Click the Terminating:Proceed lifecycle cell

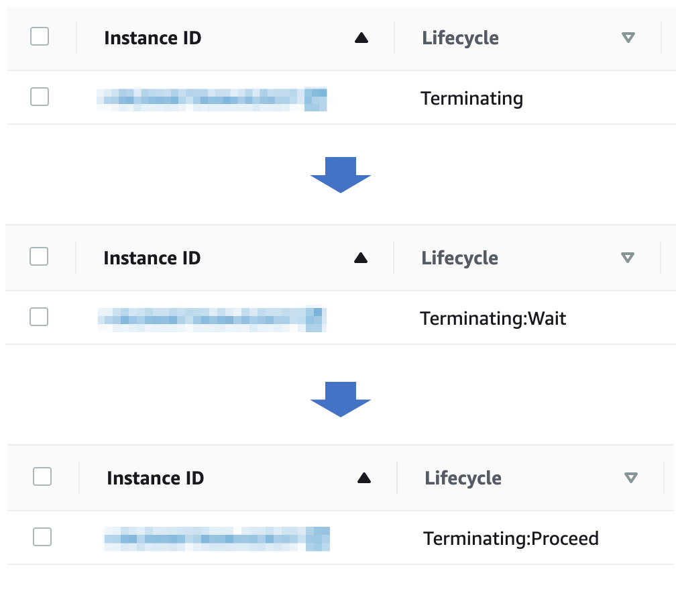pos(511,538)
